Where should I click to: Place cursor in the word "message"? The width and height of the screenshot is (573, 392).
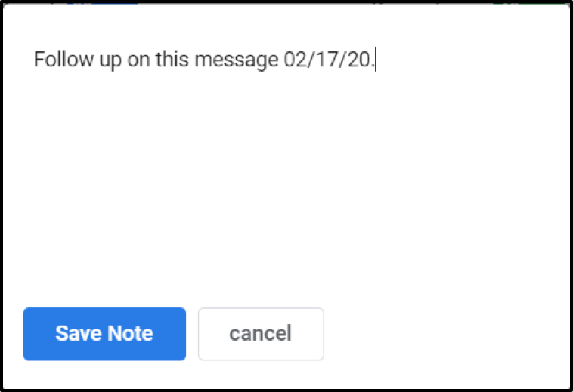(236, 60)
